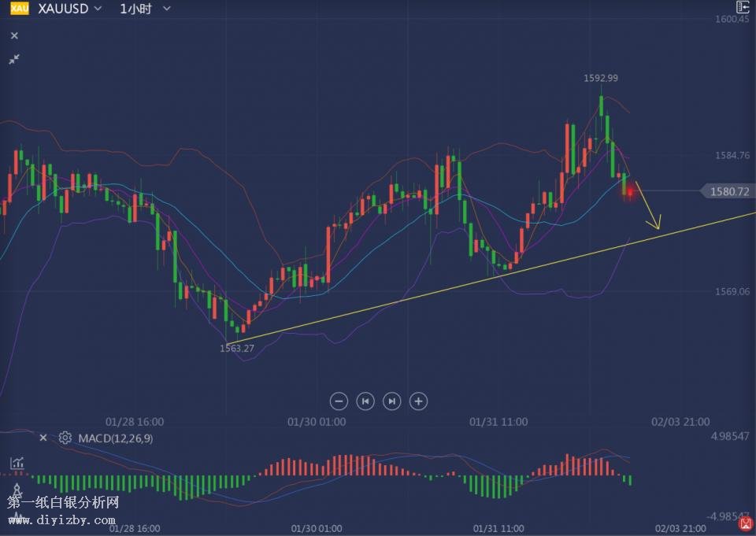756x536 pixels.
Task: Click the MACD(12,26,9) indicator label
Action: (115, 438)
